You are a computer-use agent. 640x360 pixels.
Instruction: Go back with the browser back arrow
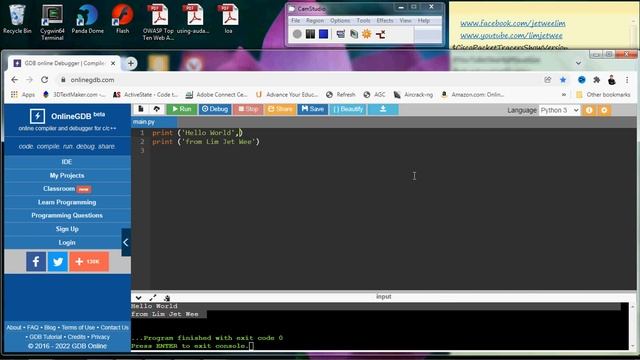click(x=15, y=80)
